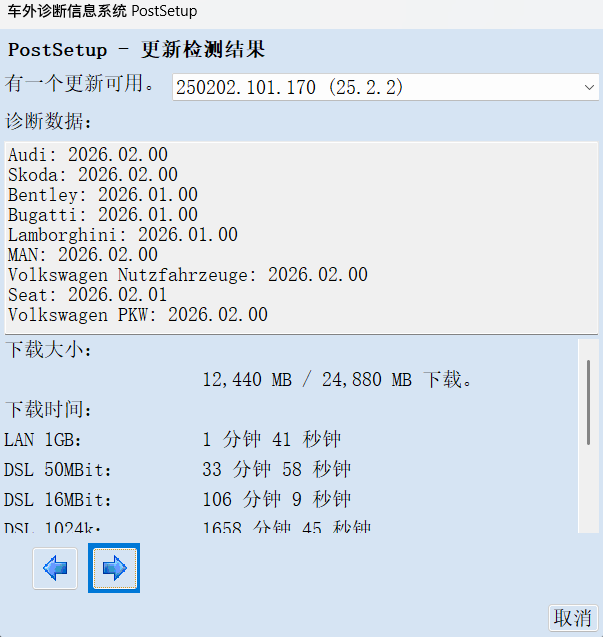Select the Volkswagen PKW: 2026.02.00 line
This screenshot has width=603, height=637.
pos(137,315)
